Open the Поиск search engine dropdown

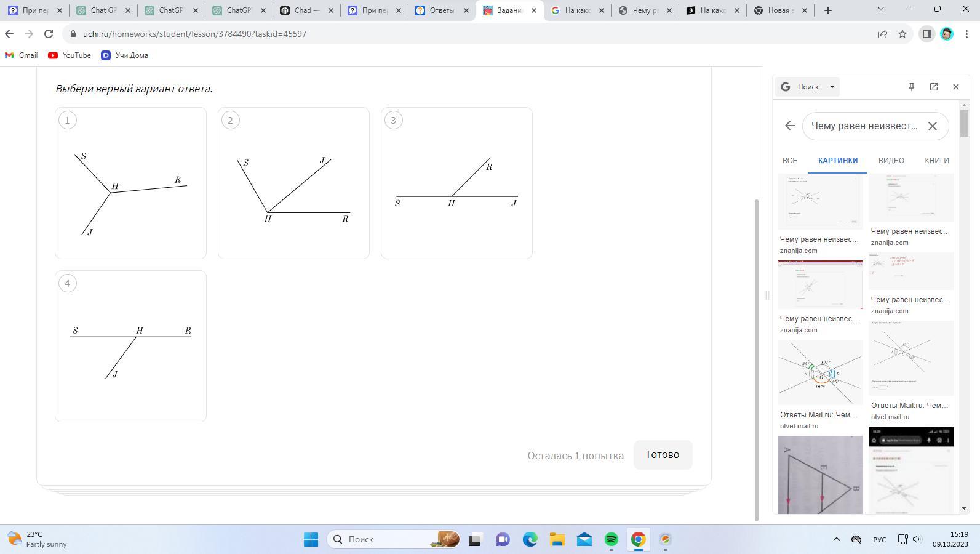809,87
